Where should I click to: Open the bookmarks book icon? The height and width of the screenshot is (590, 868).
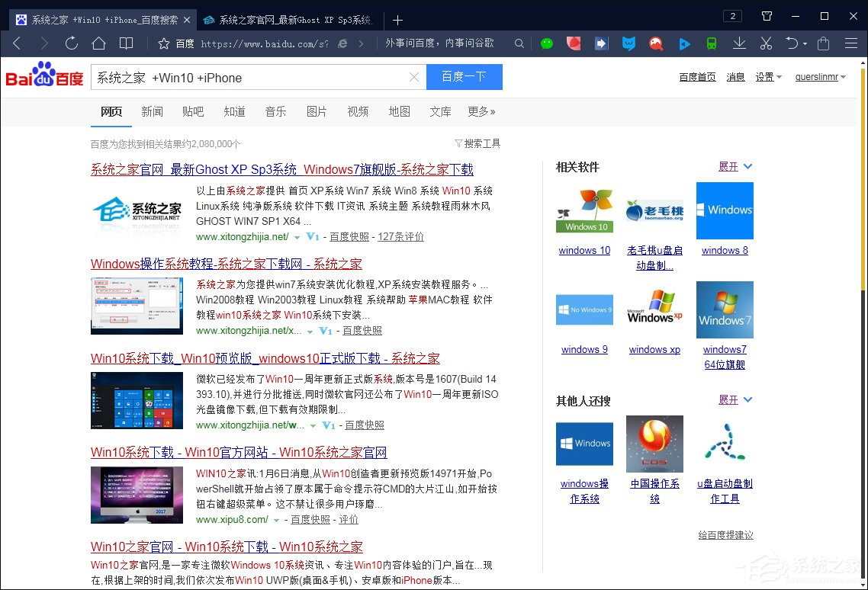click(x=124, y=43)
